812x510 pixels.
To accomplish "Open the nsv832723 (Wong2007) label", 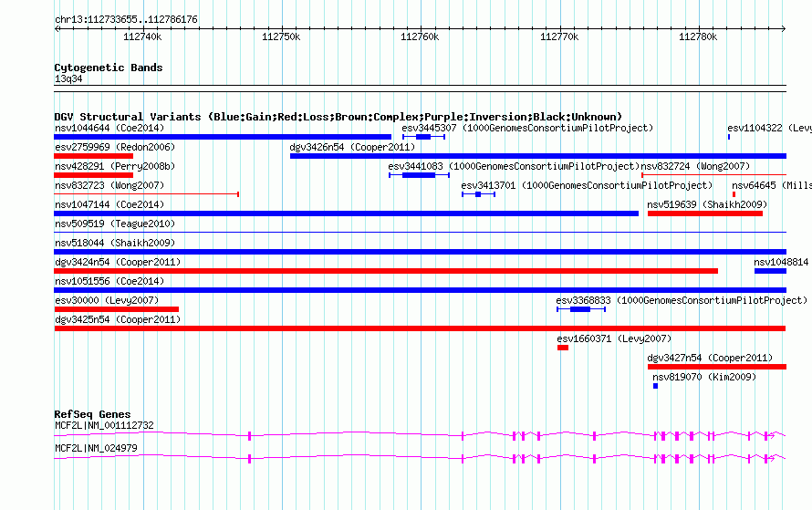I will pos(109,186).
